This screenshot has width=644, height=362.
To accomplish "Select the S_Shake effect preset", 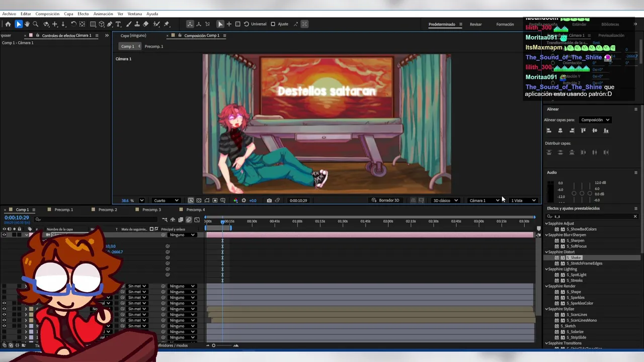I will pos(574,257).
